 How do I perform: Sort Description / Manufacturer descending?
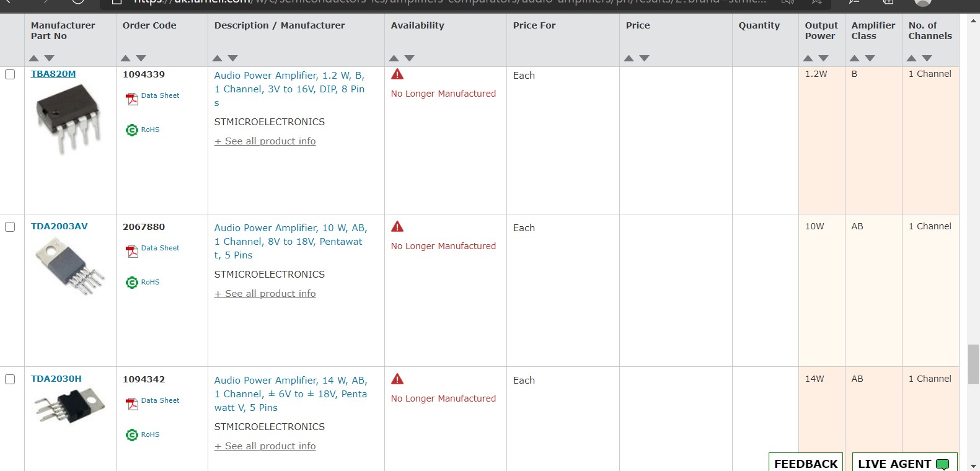233,58
